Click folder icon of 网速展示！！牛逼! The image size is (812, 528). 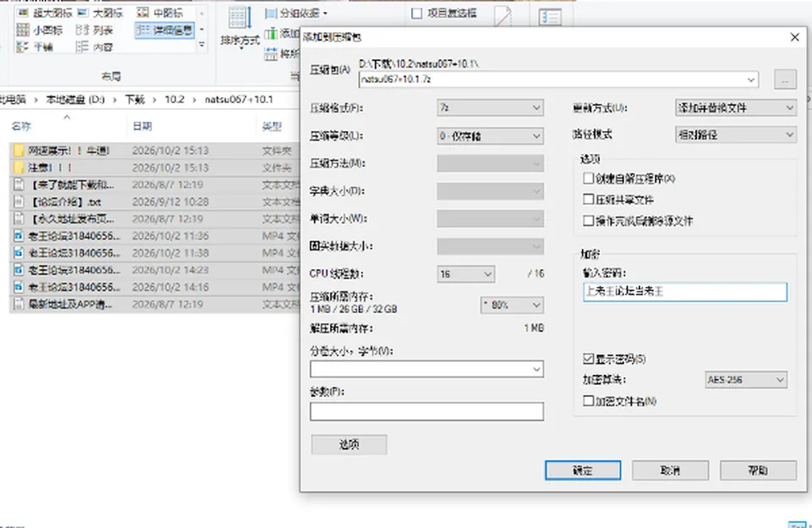19,151
